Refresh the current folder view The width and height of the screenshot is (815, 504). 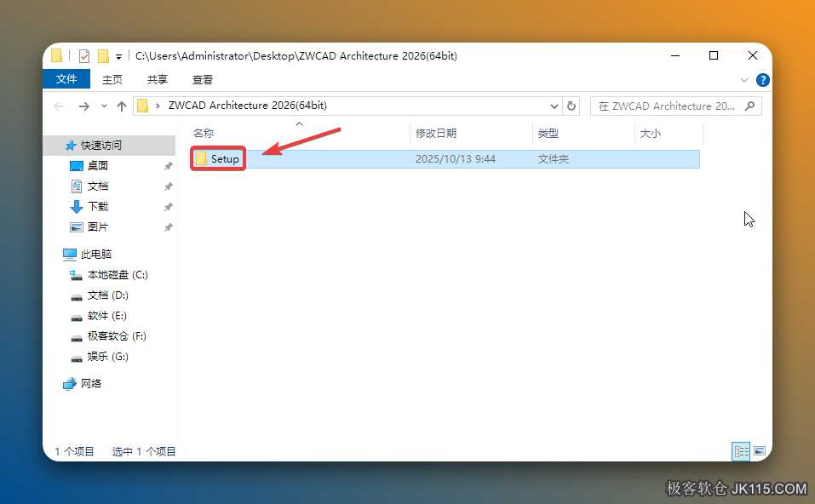click(571, 106)
